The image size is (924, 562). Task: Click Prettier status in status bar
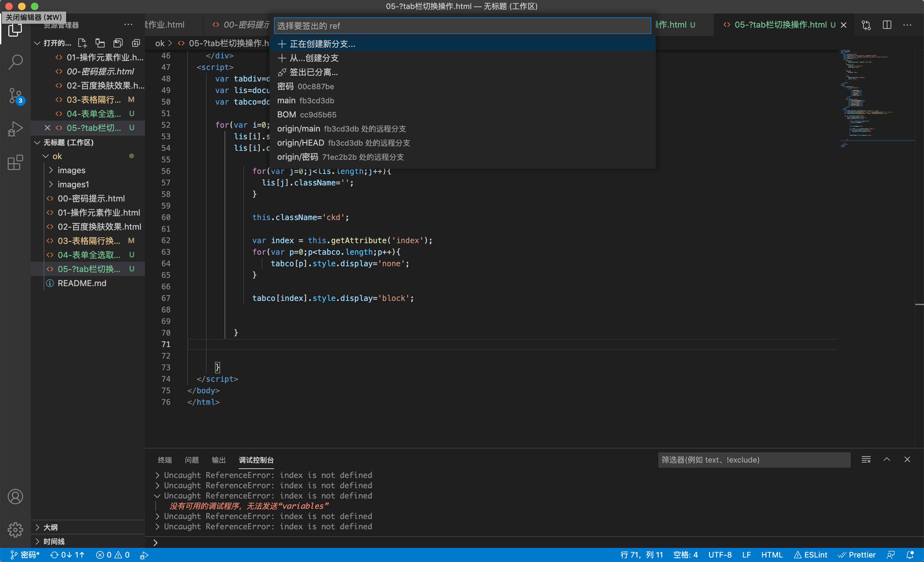click(x=857, y=555)
